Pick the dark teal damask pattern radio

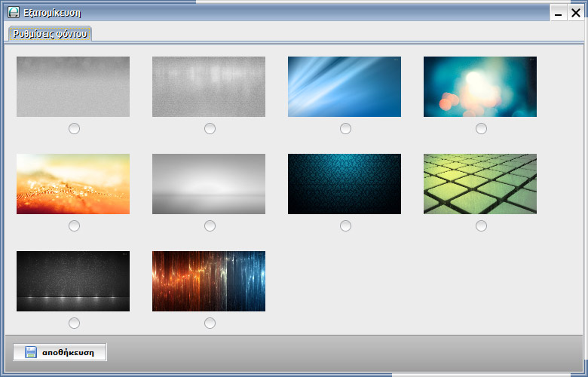tap(345, 226)
